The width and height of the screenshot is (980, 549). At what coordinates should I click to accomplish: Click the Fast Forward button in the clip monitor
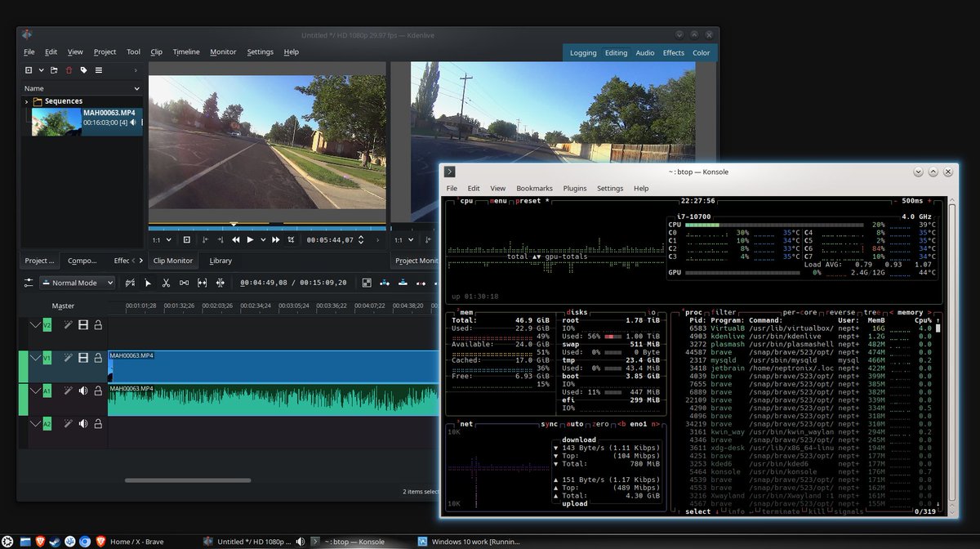[275, 240]
